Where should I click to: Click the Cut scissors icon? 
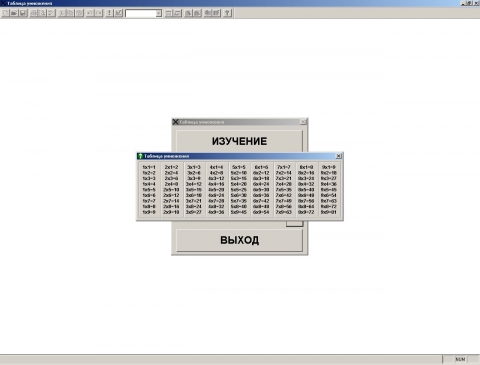pos(62,13)
